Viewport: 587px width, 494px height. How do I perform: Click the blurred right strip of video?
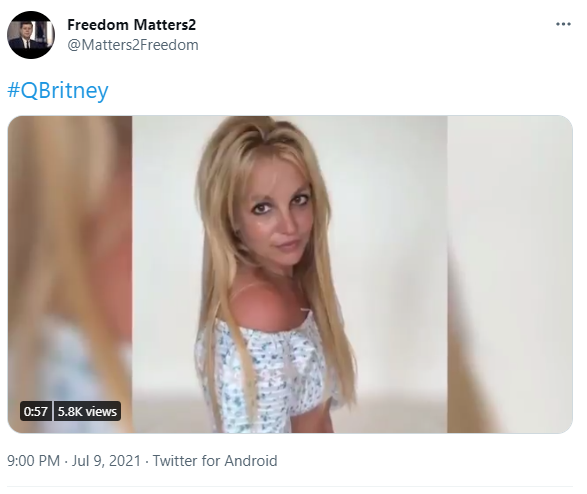pyautogui.click(x=510, y=274)
